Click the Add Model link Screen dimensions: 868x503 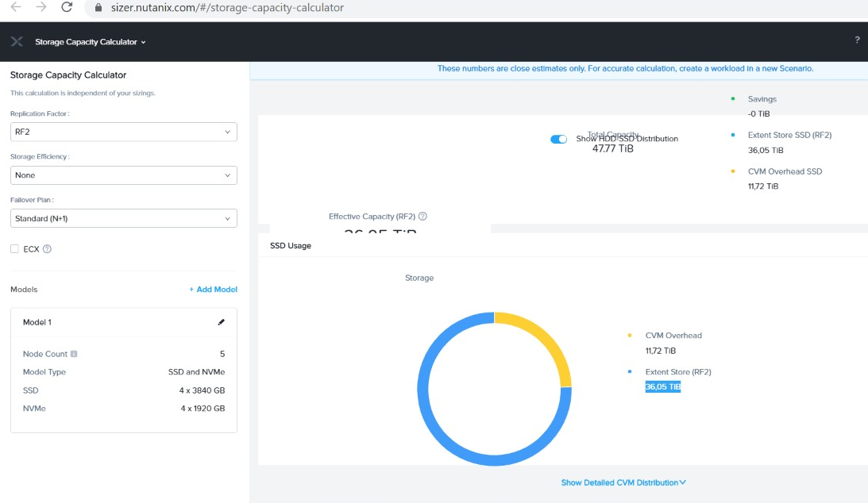click(x=213, y=289)
